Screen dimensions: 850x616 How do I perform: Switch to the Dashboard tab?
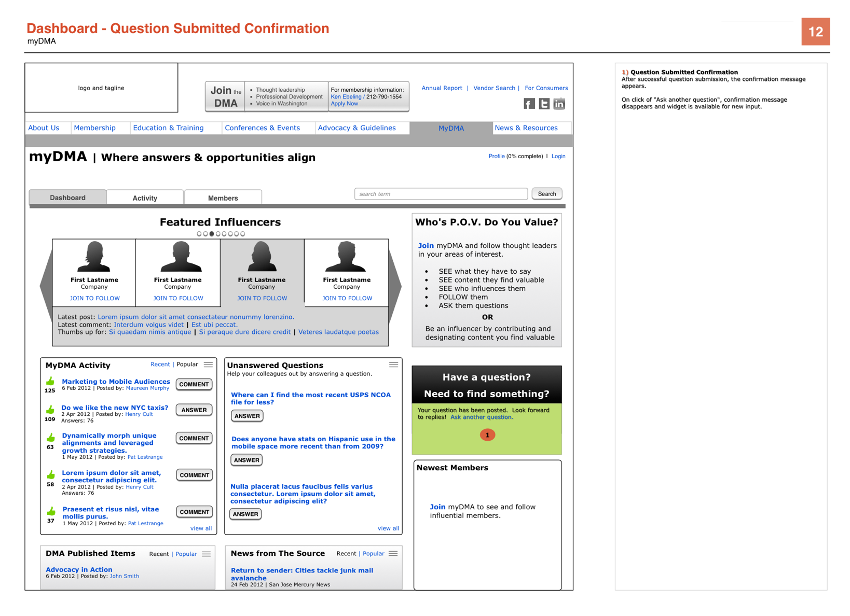[67, 198]
